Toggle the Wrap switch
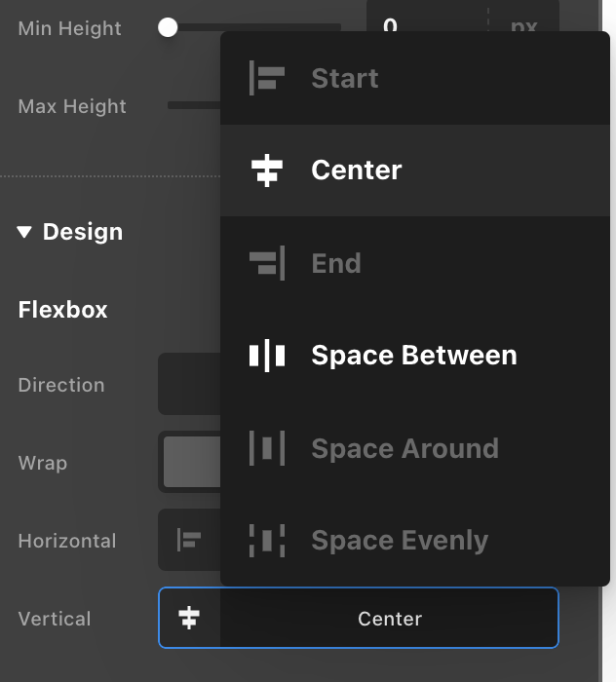Screen dimensions: 616x682 pyautogui.click(x=190, y=462)
